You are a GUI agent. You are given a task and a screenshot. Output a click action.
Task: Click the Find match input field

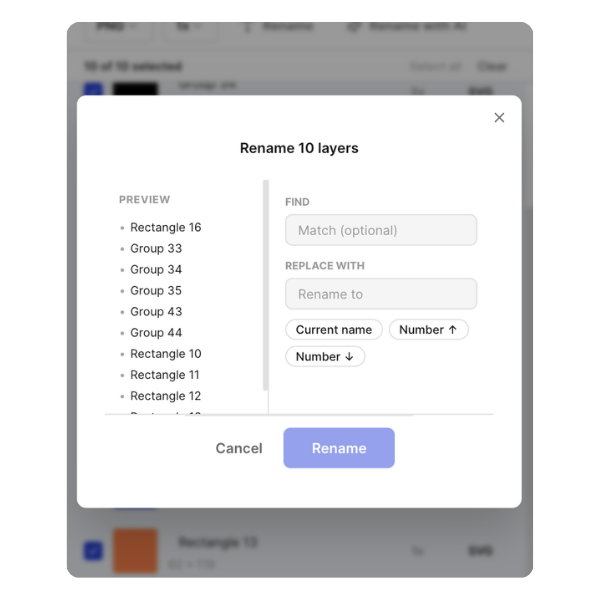tap(380, 230)
